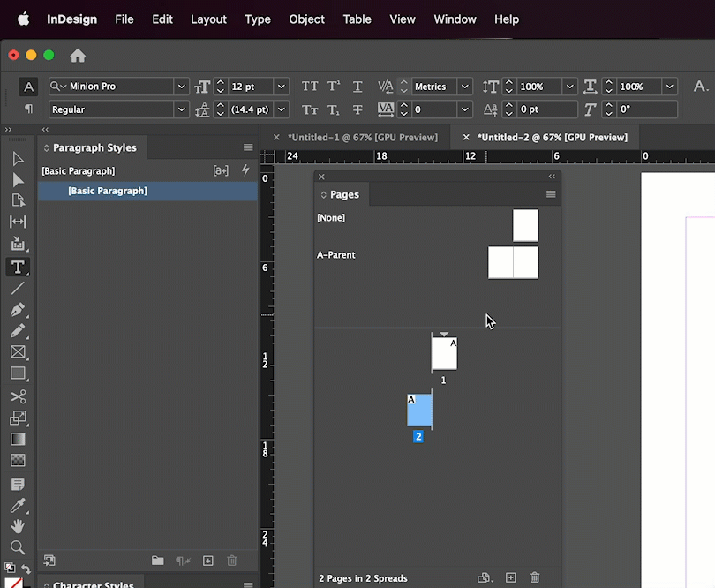Delete selected paragraph style
This screenshot has height=588, width=715.
[x=231, y=561]
